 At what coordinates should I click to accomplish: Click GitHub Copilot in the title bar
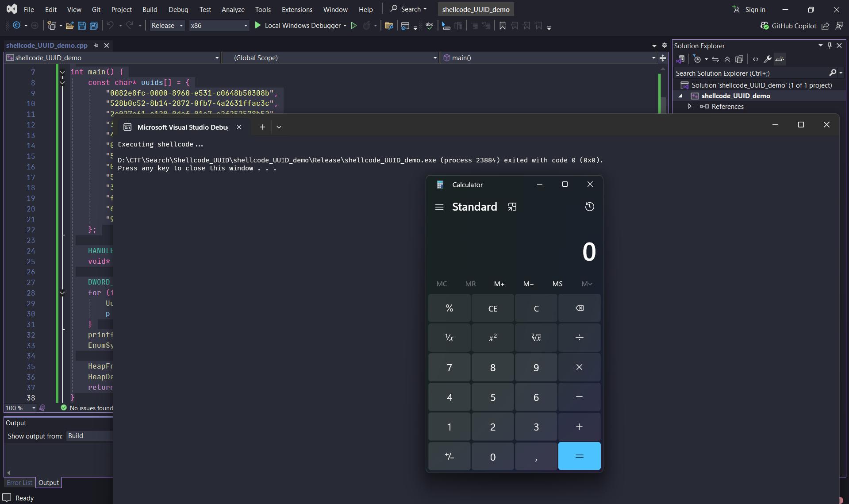788,26
